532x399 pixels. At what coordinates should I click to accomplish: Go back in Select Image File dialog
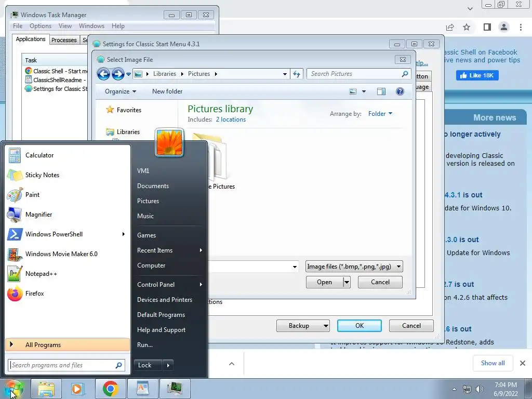pyautogui.click(x=103, y=74)
